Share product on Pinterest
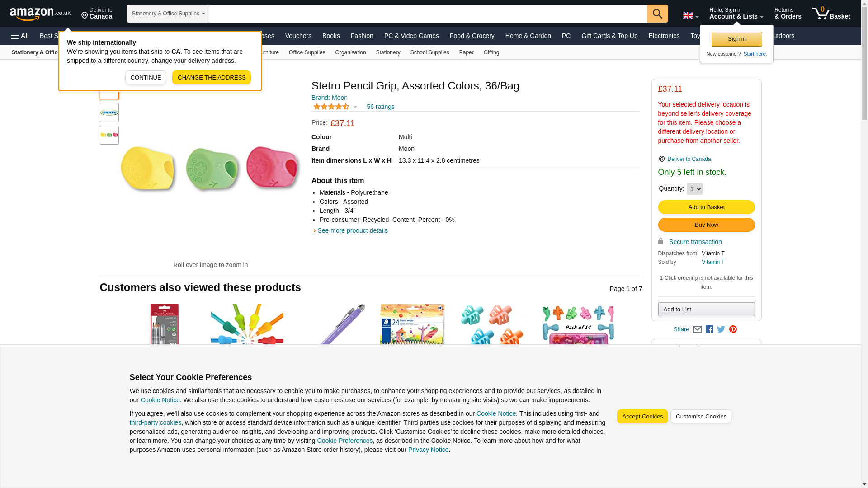 tap(733, 329)
